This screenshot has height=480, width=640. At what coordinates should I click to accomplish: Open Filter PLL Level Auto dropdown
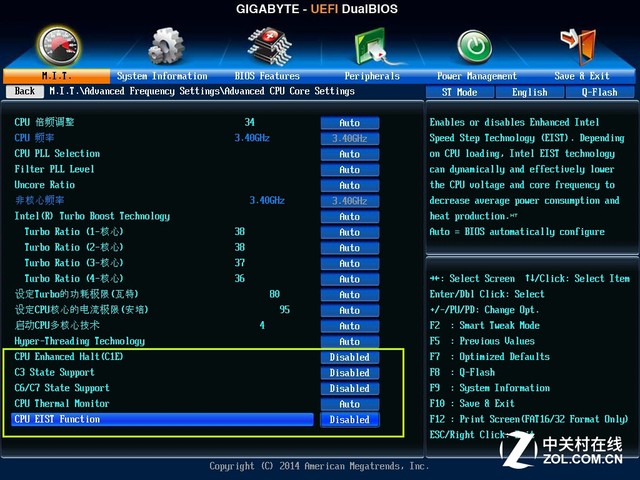point(350,170)
